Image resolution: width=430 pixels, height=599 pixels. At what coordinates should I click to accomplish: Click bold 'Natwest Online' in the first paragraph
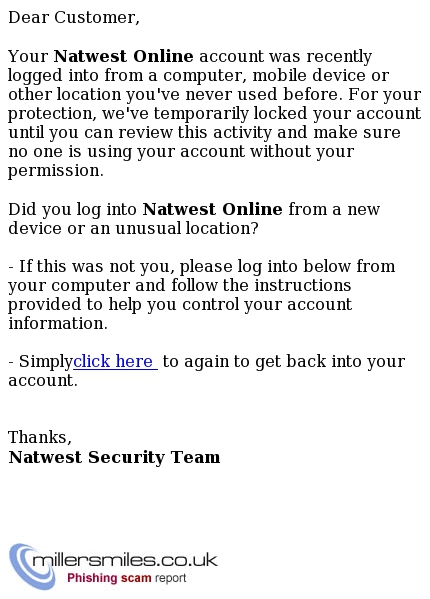124,56
